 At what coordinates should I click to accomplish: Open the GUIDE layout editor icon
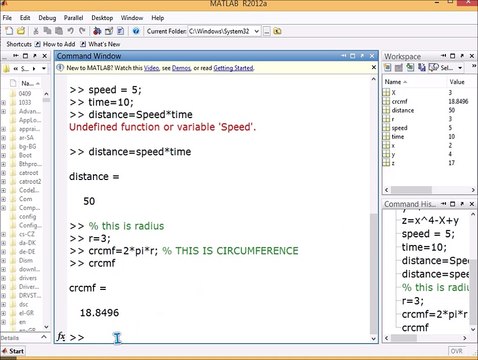tap(109, 31)
